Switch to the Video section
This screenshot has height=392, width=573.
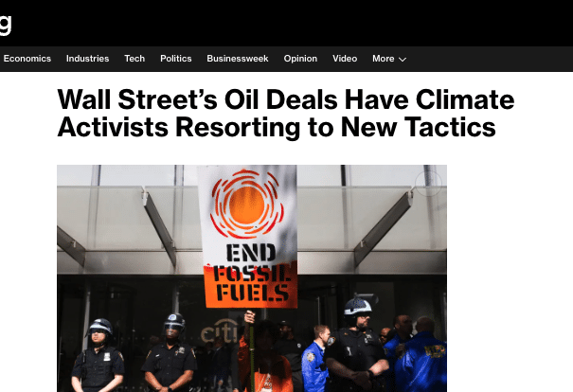[x=345, y=59]
